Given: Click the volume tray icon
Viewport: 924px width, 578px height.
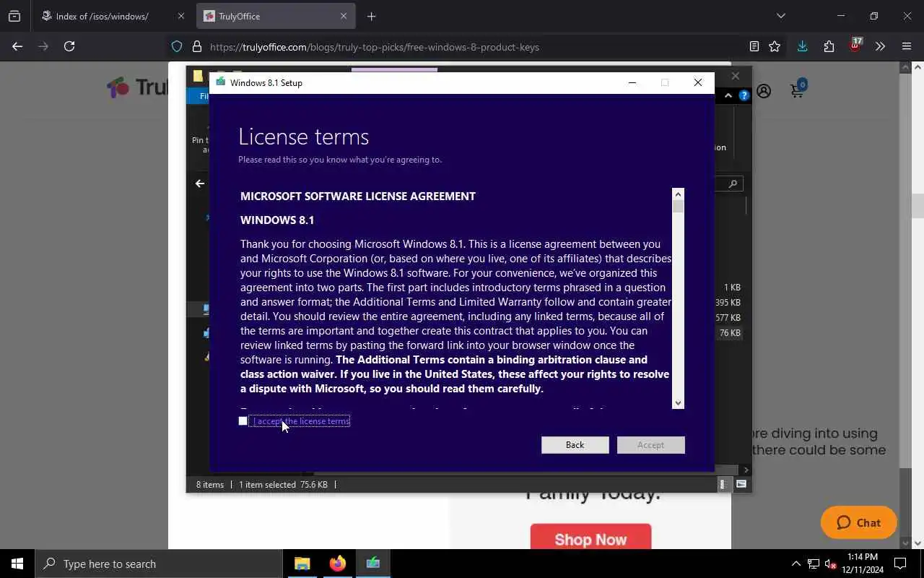Looking at the screenshot, I should [831, 564].
